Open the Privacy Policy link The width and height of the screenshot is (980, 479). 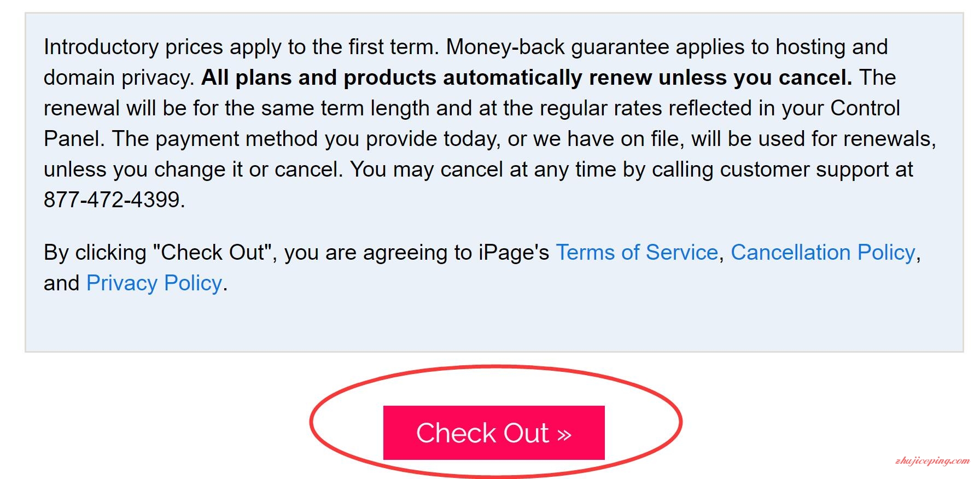(154, 283)
